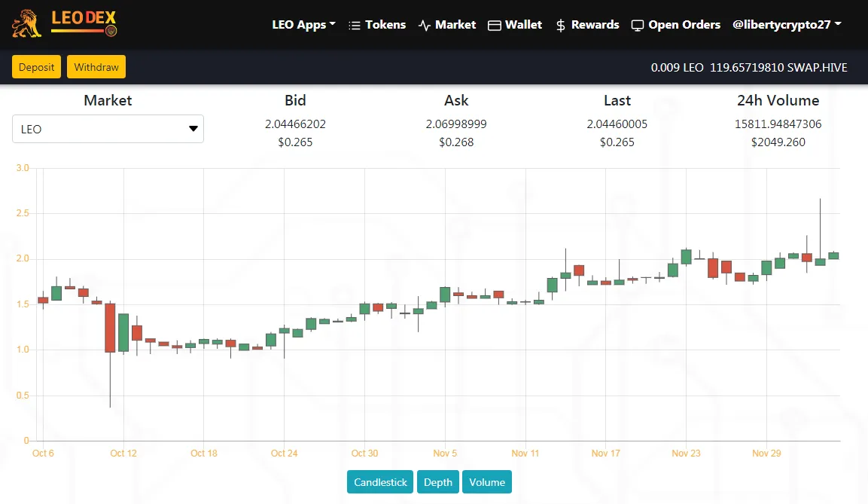The height and width of the screenshot is (504, 868).
Task: Click the tall red candle near Oct 12
Action: [110, 328]
